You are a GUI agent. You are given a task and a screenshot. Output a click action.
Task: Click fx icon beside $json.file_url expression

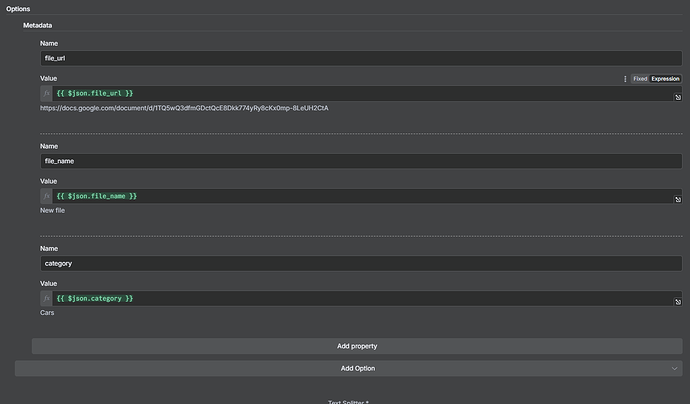pos(46,93)
